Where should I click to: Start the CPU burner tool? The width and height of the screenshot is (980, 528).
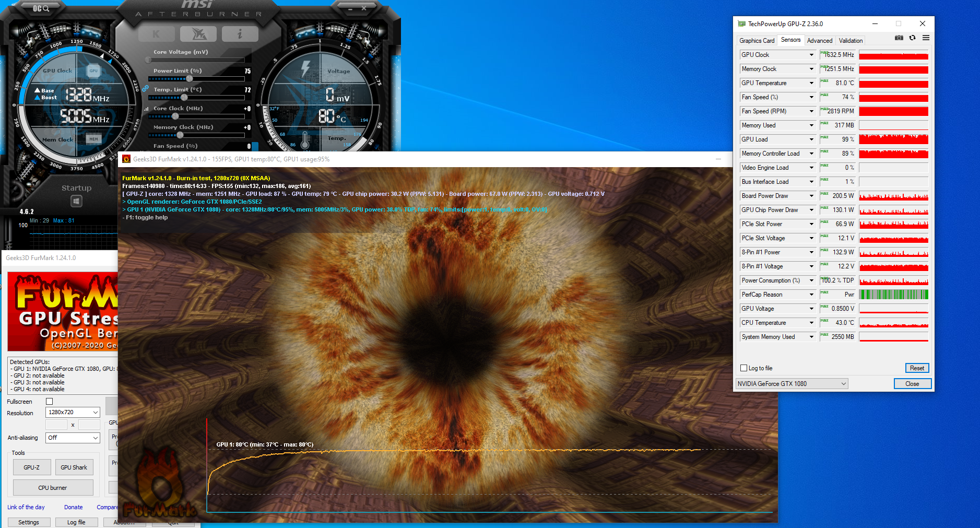pyautogui.click(x=53, y=488)
